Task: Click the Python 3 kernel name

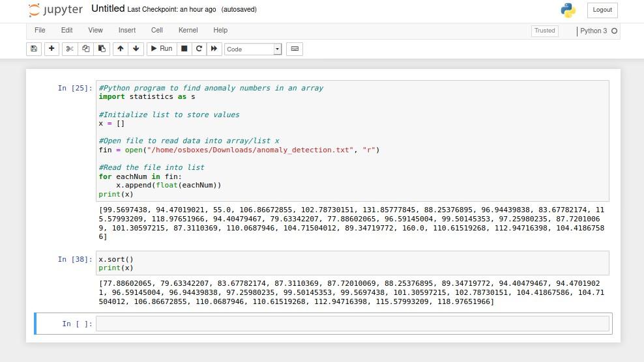Action: pos(593,31)
